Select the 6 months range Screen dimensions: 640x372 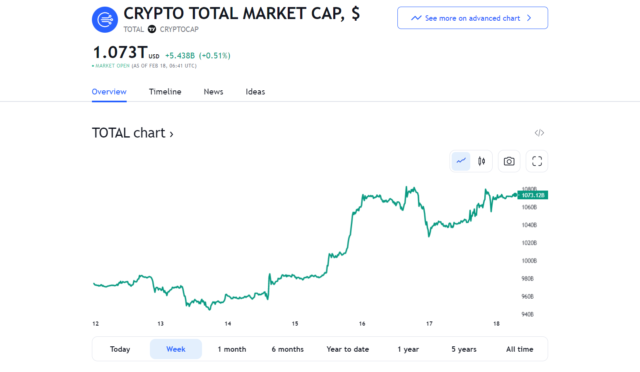[x=288, y=349]
